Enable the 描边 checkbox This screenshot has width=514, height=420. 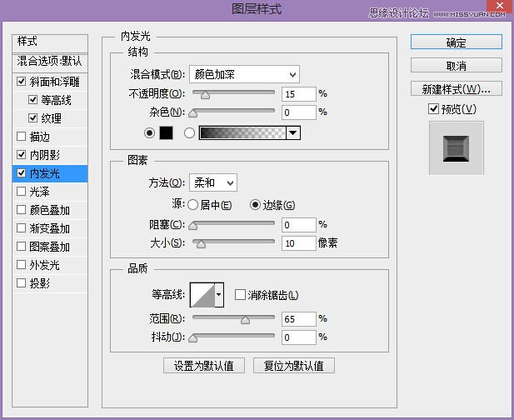pyautogui.click(x=22, y=136)
